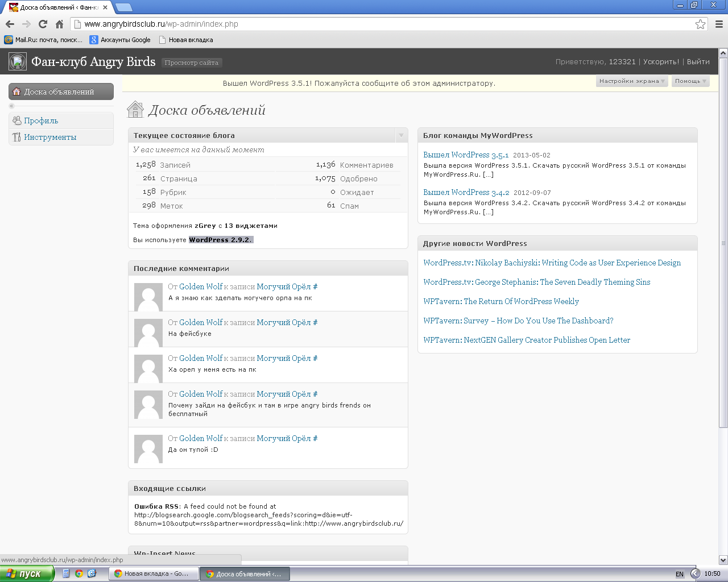Click the avatar of the 'А я знаю' comment
This screenshot has width=728, height=582.
coord(148,297)
